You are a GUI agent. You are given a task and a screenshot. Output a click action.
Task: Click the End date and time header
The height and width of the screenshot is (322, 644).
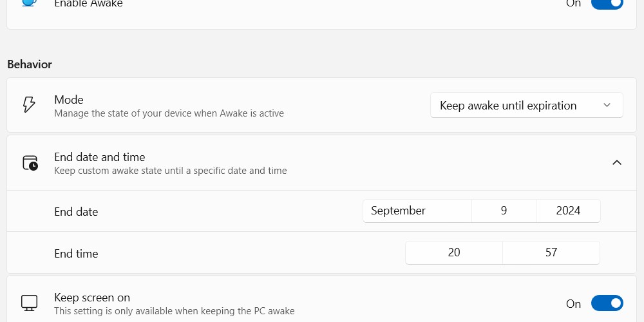[100, 157]
